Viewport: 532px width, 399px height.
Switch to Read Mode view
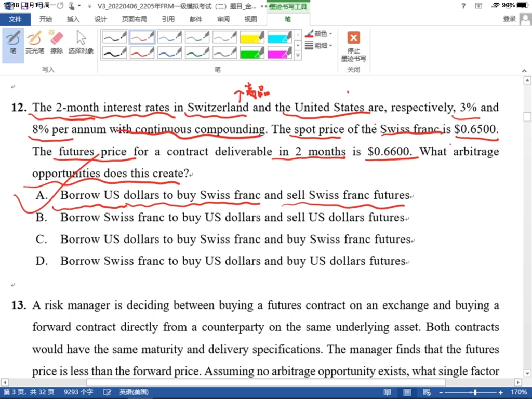[387, 392]
